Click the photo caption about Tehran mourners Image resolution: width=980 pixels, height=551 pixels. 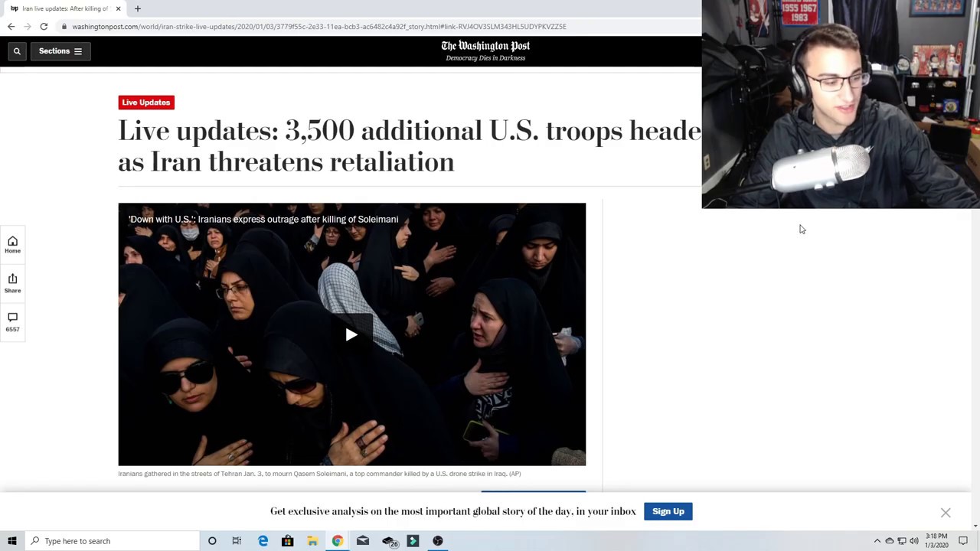click(319, 474)
